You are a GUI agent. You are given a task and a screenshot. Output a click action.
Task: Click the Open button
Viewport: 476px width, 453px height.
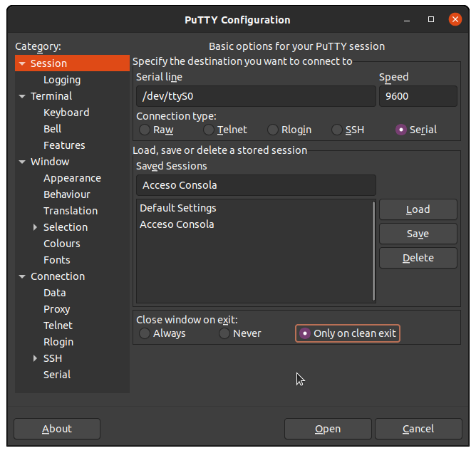[x=328, y=429]
